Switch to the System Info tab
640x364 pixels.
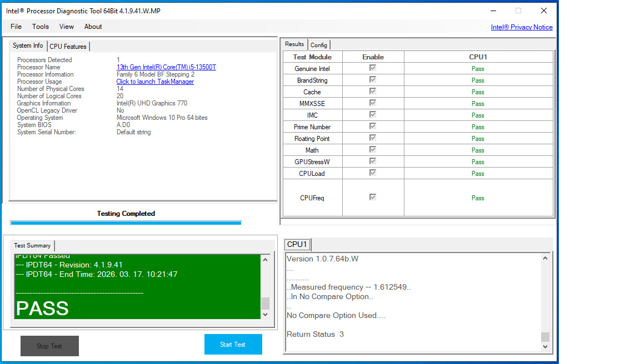click(x=28, y=46)
